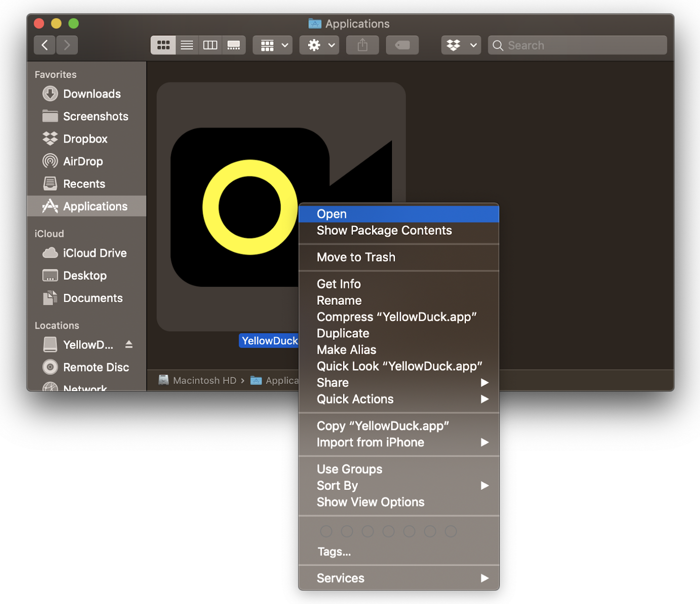Image resolution: width=700 pixels, height=604 pixels.
Task: Switch to icon view
Action: 163,45
